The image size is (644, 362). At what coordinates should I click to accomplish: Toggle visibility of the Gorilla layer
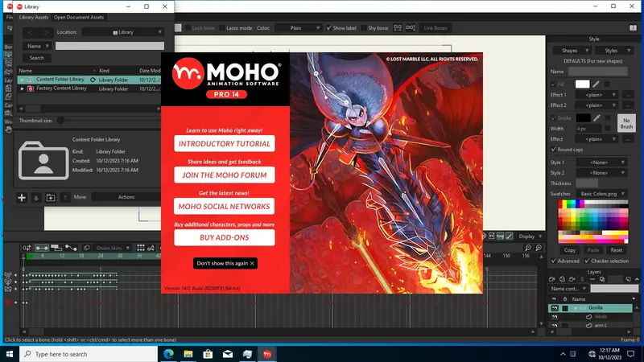coord(555,308)
